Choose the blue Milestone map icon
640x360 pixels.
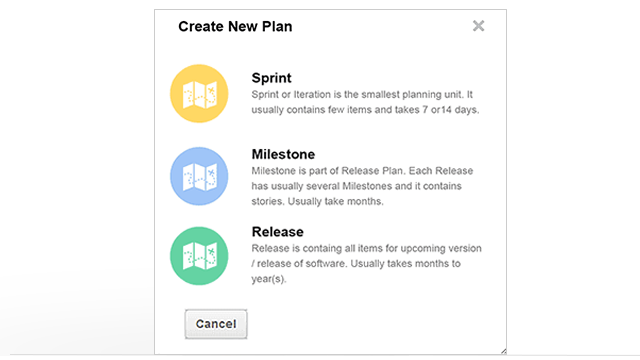point(199,176)
